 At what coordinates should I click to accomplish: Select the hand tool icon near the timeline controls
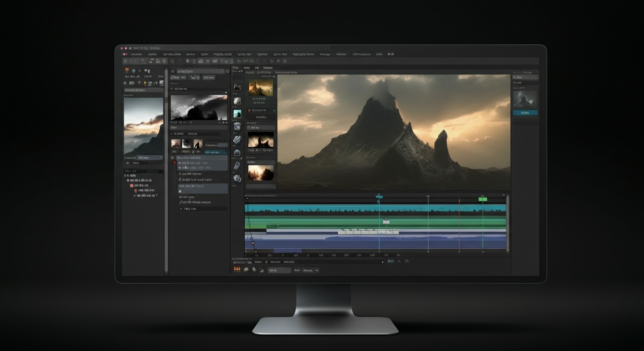[x=247, y=271]
